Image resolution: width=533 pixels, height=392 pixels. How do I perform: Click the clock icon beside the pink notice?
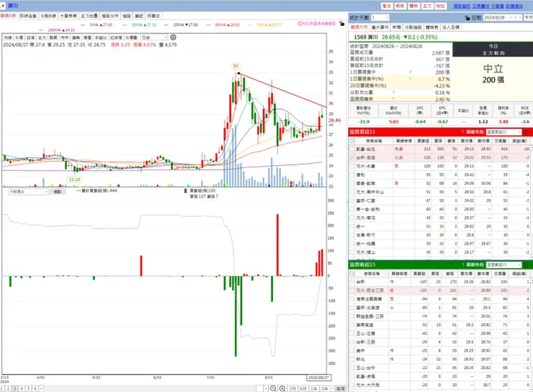pyautogui.click(x=300, y=24)
